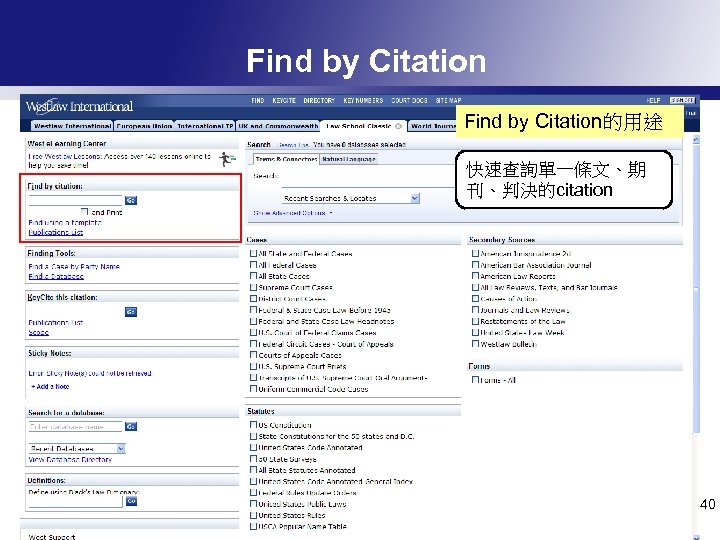Check Uniform Commercial Code Cases
Image resolution: width=720 pixels, height=540 pixels.
point(253,388)
